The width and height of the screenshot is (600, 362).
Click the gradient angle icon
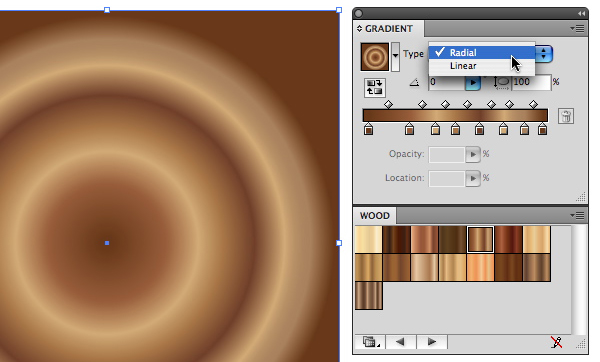pos(414,82)
